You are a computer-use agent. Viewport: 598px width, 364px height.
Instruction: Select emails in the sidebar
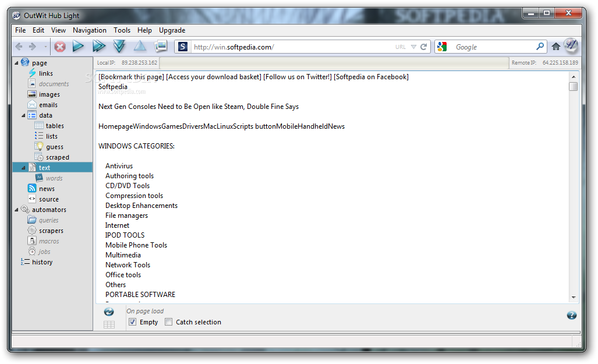pos(48,105)
